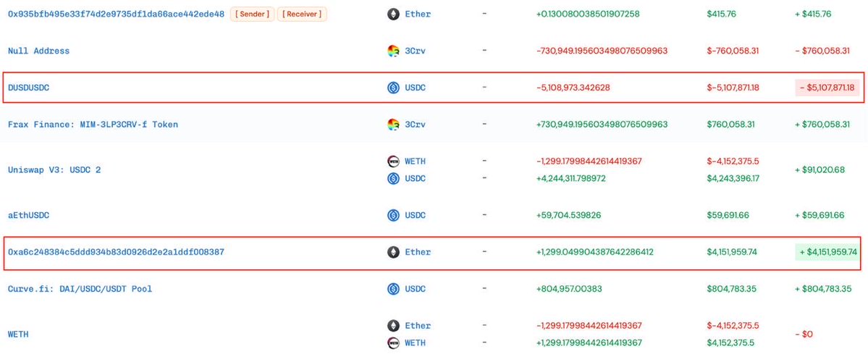This screenshot has height=354, width=868.
Task: Click the Ether icon in the 0xa6c248384c row
Action: 394,252
